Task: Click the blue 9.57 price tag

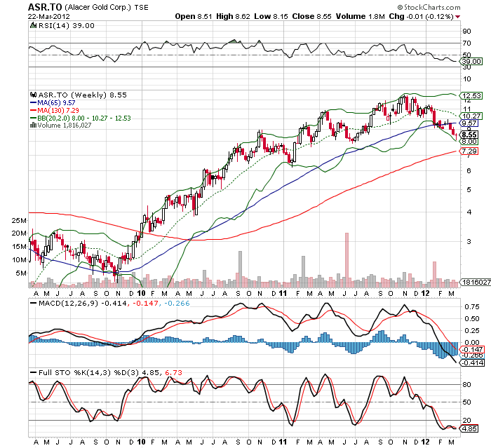Action: pyautogui.click(x=469, y=123)
